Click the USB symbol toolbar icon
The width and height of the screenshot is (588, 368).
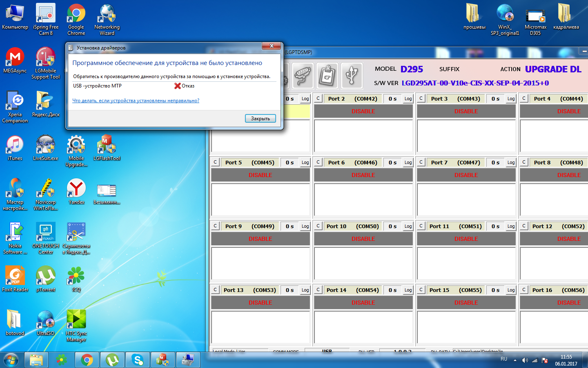352,75
